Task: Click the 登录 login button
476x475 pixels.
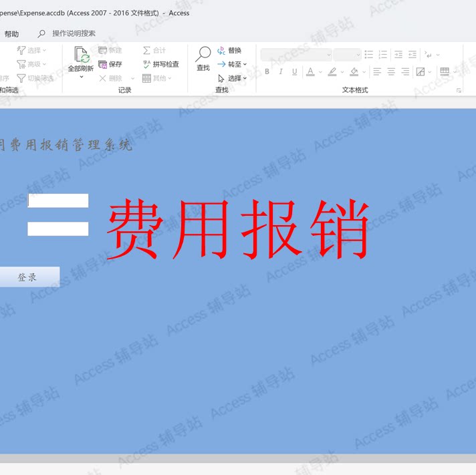Action: click(x=29, y=277)
